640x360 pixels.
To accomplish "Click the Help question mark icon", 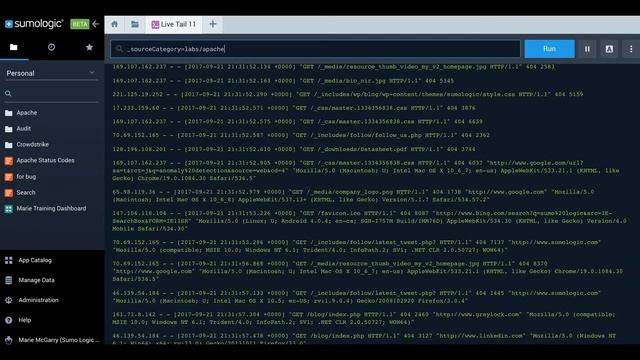I will point(9,320).
